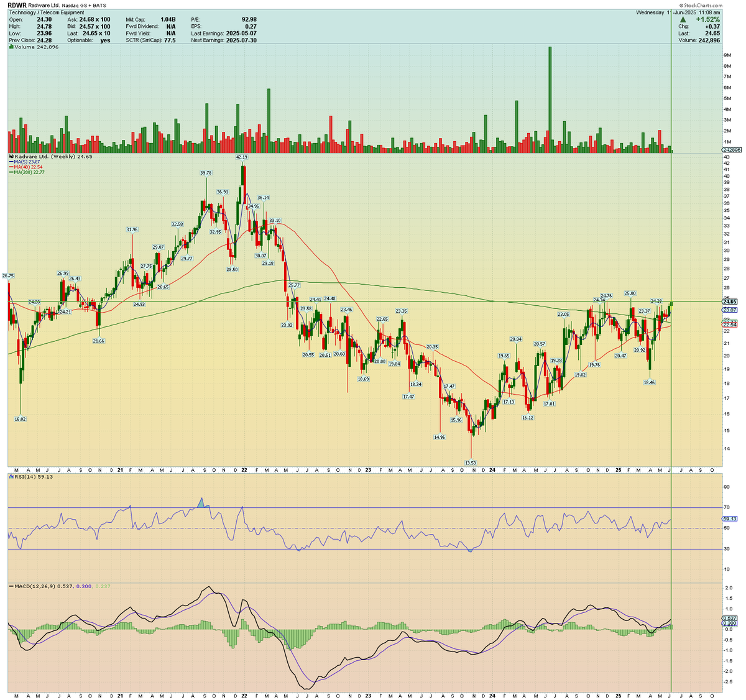This screenshot has height=700, width=746.
Task: Click the 14.96 price label on chart
Action: 440,437
